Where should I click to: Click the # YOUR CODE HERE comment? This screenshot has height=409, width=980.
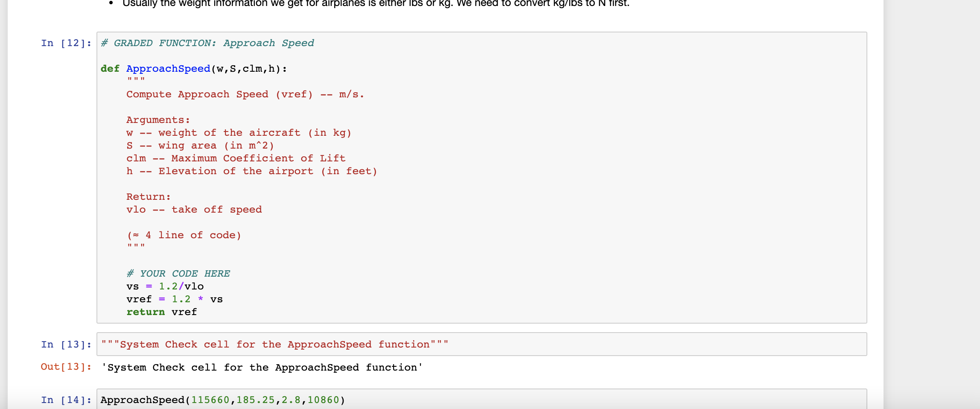178,274
